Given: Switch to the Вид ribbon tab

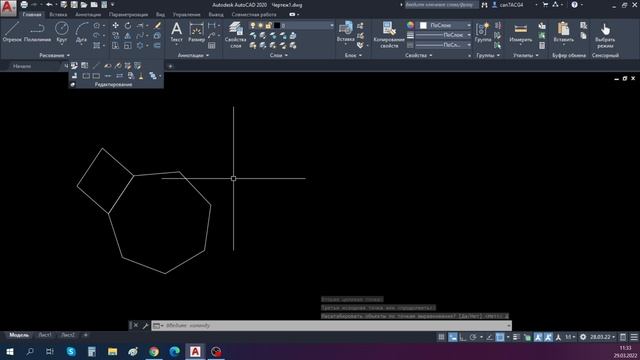Looking at the screenshot, I should [160, 14].
